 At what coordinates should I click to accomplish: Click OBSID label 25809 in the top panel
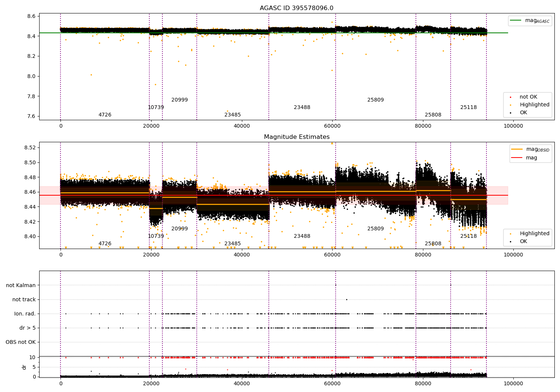[x=376, y=100]
